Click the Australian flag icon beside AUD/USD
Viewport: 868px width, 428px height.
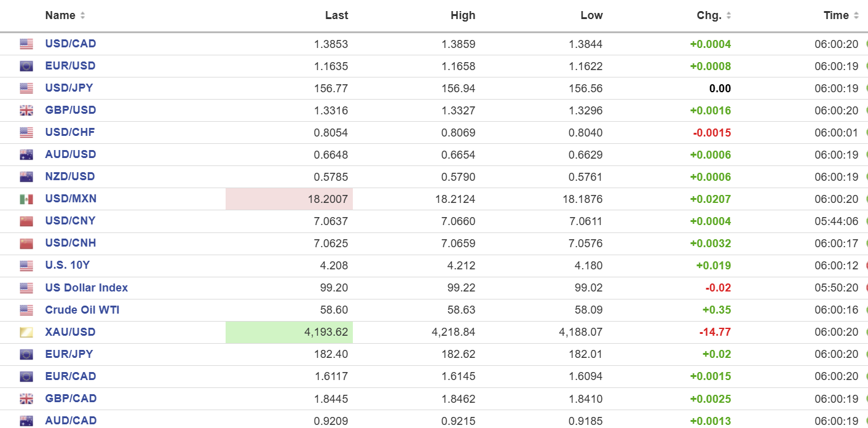26,155
